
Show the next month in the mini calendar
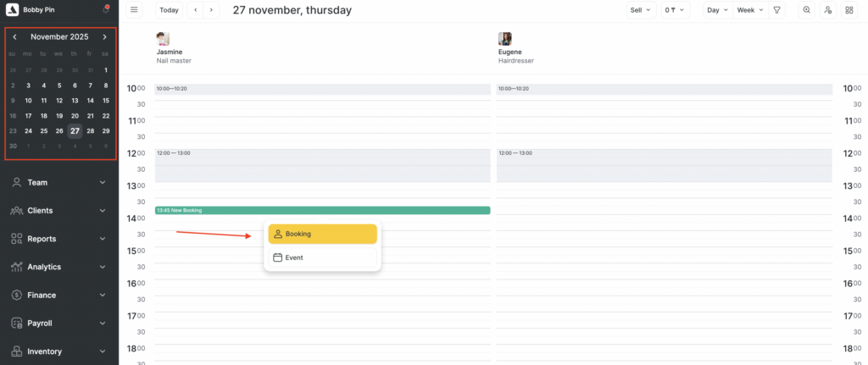104,37
